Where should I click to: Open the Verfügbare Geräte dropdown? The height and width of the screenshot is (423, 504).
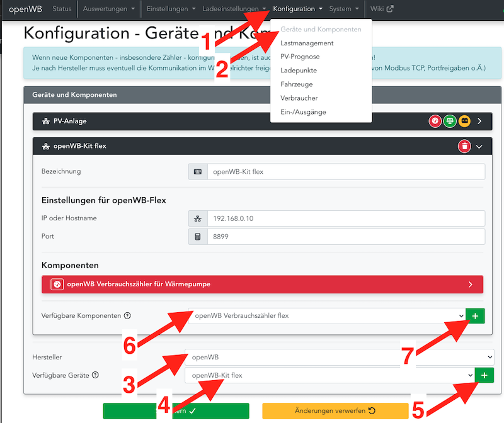tap(329, 375)
